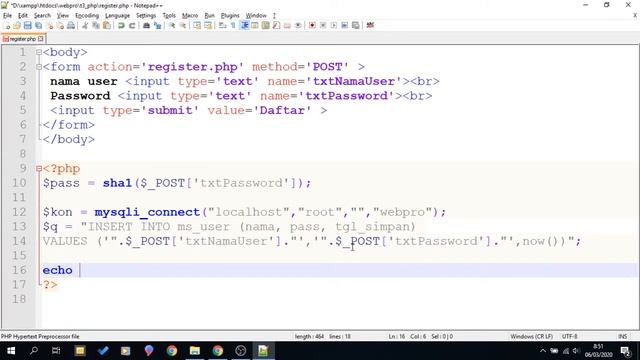Open the Edit menu
This screenshot has height=360, width=640.
[23, 16]
